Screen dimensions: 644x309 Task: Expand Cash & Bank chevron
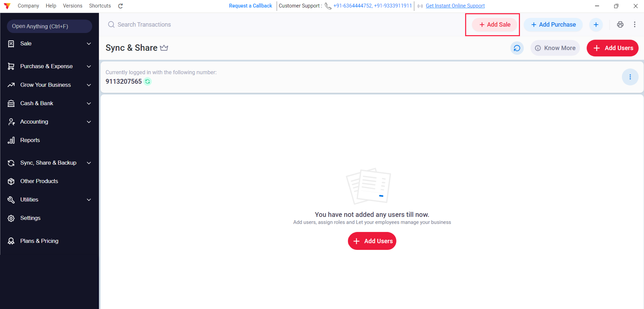89,103
